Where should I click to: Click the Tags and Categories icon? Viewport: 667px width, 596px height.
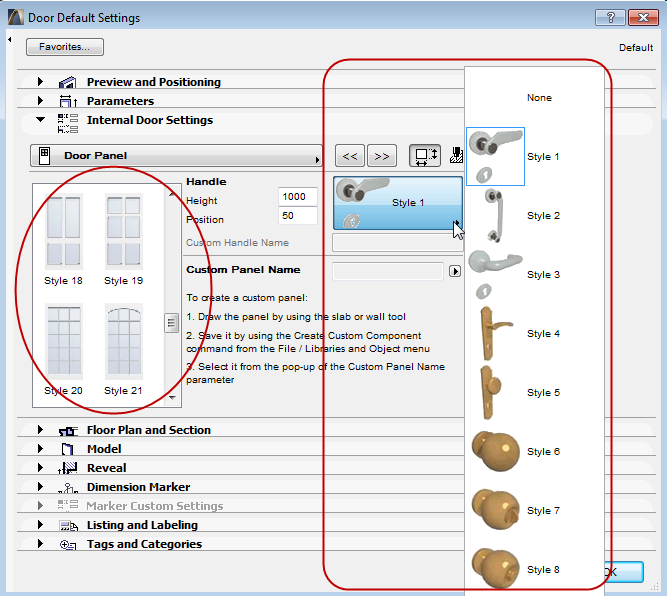point(68,545)
